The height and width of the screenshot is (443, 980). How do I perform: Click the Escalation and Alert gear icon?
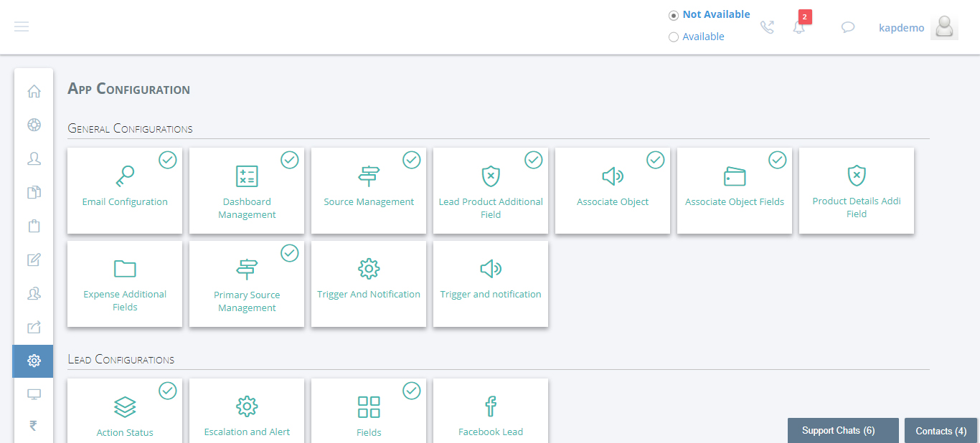[x=247, y=406]
